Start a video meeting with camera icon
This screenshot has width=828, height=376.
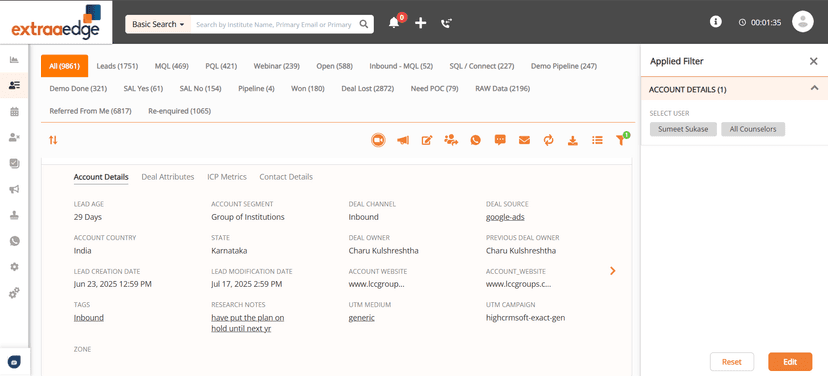[378, 140]
